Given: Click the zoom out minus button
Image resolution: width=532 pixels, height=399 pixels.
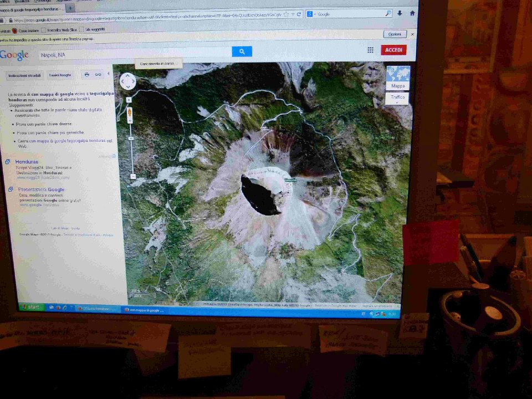Looking at the screenshot, I should point(133,176).
